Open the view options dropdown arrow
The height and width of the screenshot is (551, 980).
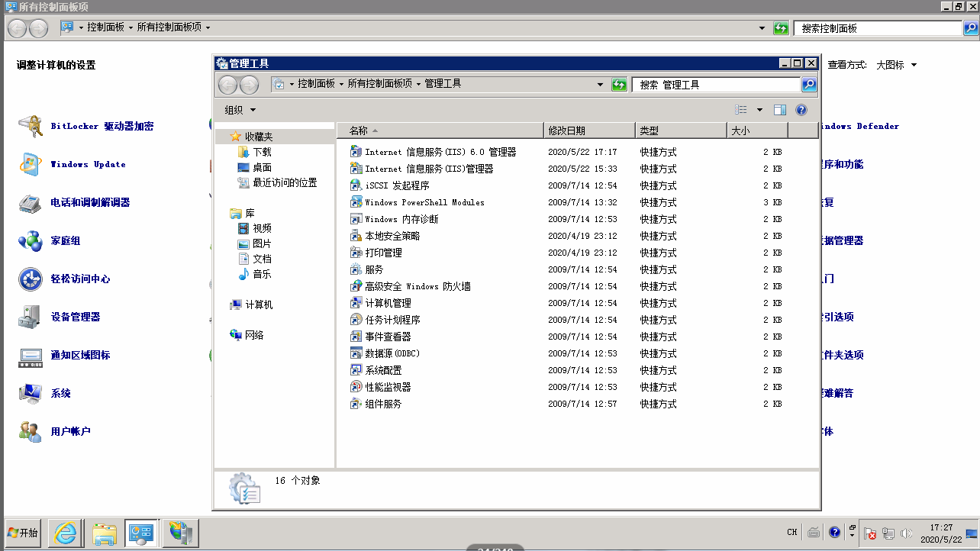tap(759, 110)
